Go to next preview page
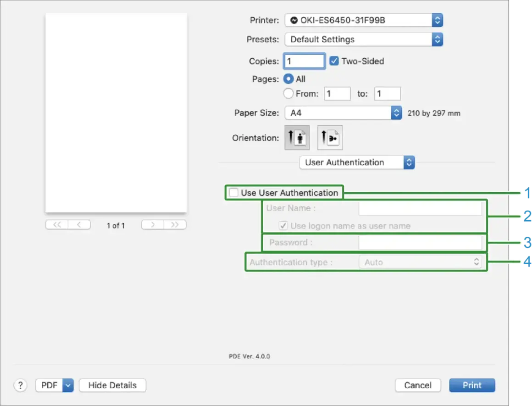 153,225
